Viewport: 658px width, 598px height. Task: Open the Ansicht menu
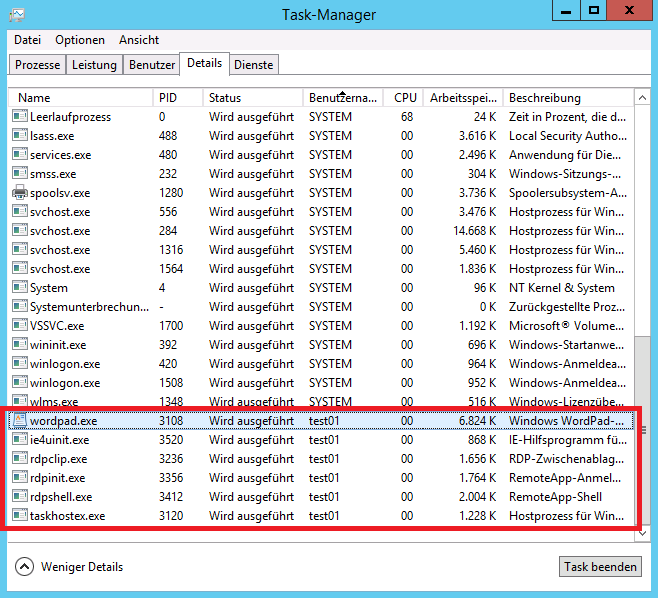(x=139, y=40)
